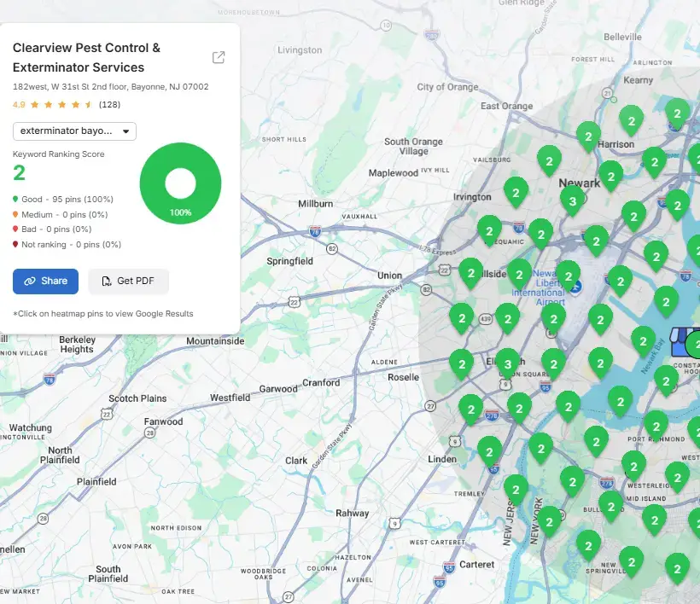Image resolution: width=700 pixels, height=604 pixels.
Task: Select the rank 3 pin over Elizabeth
Action: click(x=508, y=364)
